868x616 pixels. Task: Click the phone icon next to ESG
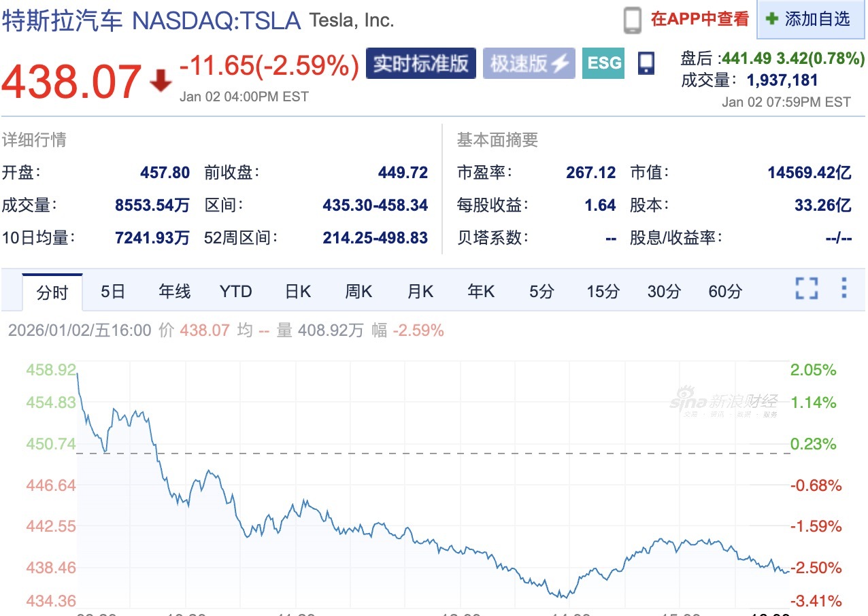646,63
